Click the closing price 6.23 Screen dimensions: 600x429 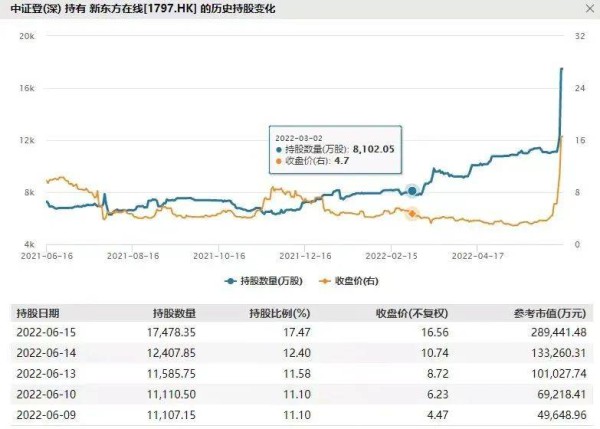point(438,394)
